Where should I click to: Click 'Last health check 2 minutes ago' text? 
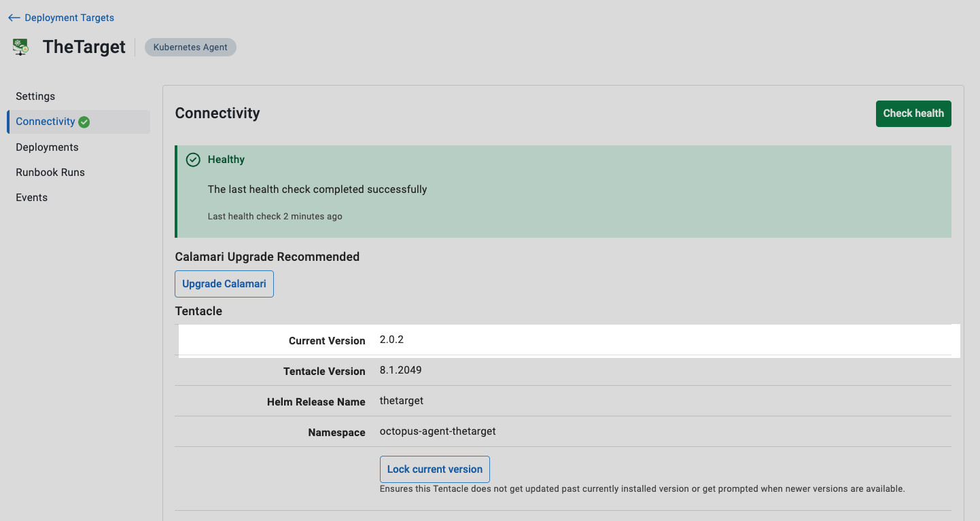coord(275,217)
